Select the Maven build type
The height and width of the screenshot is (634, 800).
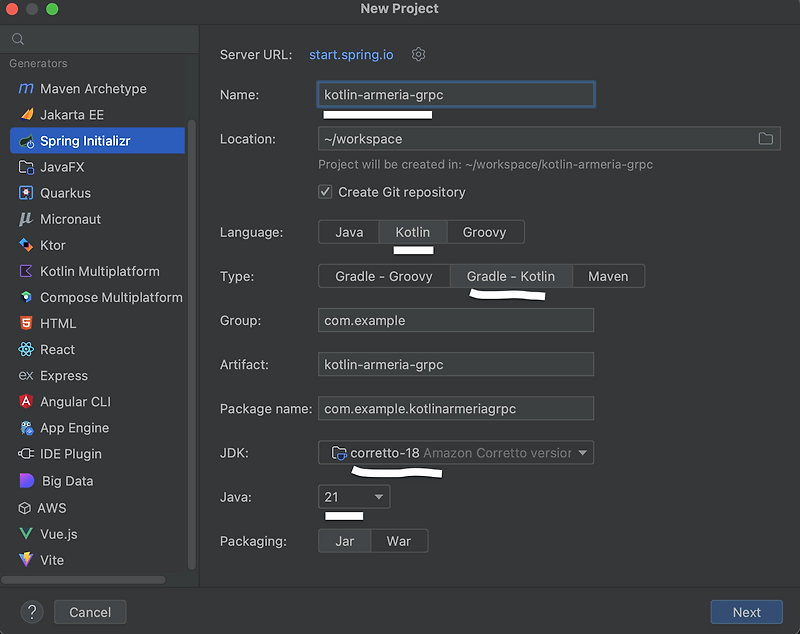(x=608, y=276)
